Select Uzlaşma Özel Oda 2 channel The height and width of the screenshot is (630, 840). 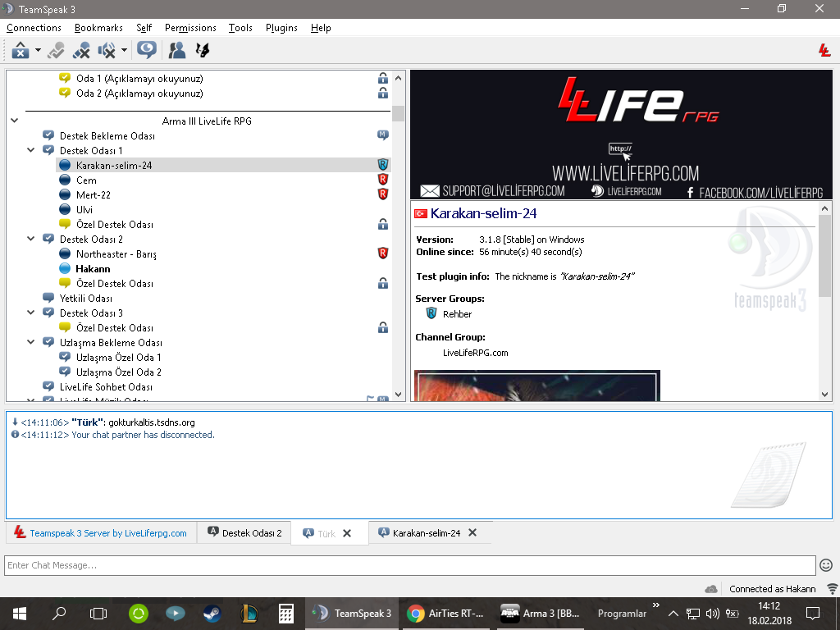[x=118, y=372]
